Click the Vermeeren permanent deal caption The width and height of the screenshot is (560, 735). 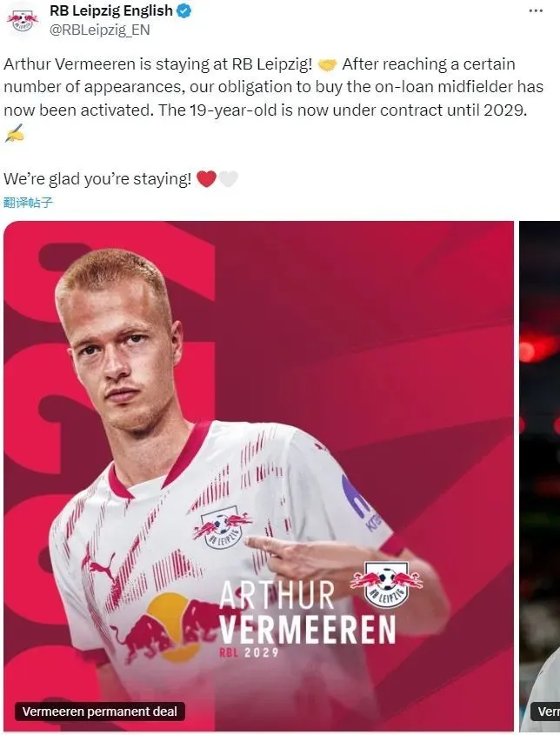(x=100, y=712)
